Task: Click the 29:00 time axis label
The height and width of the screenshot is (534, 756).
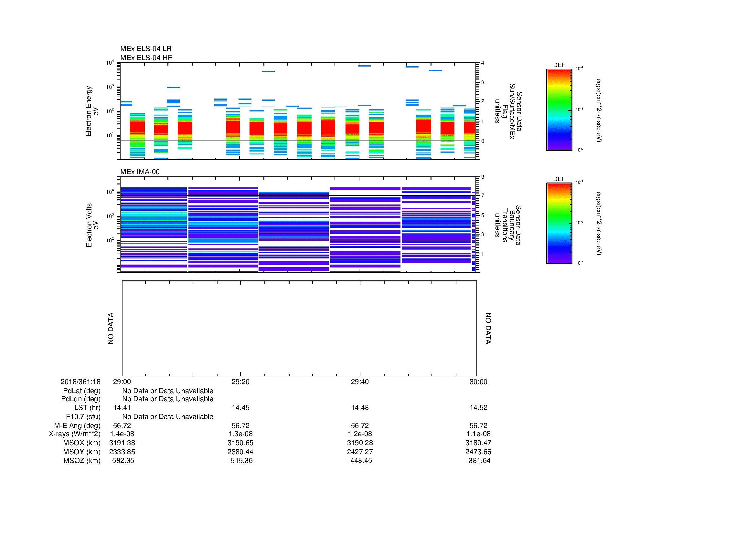Action: [x=122, y=382]
